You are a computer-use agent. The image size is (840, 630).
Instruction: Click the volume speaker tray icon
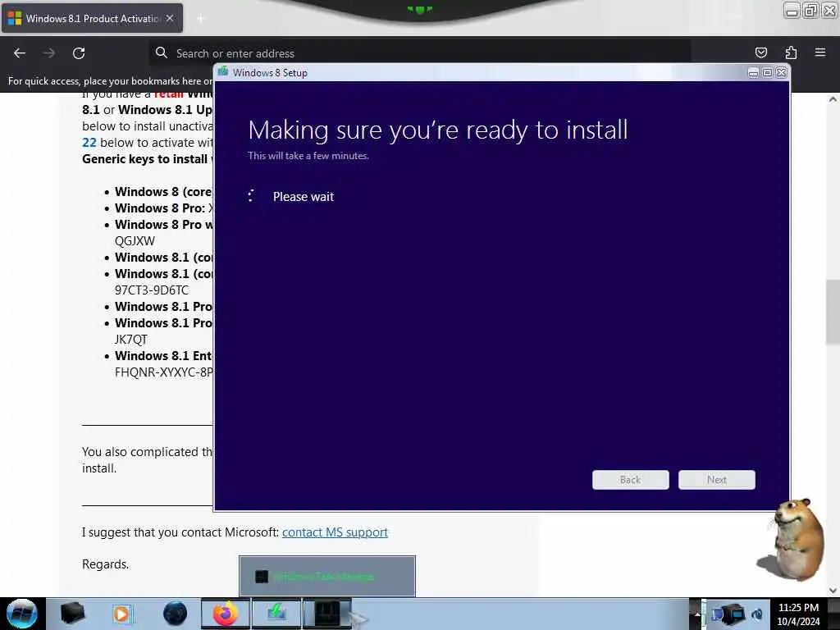[x=757, y=614]
